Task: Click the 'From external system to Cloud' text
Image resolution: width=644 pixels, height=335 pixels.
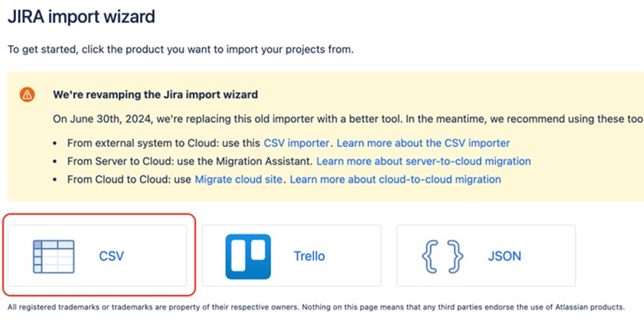Action: pyautogui.click(x=164, y=143)
